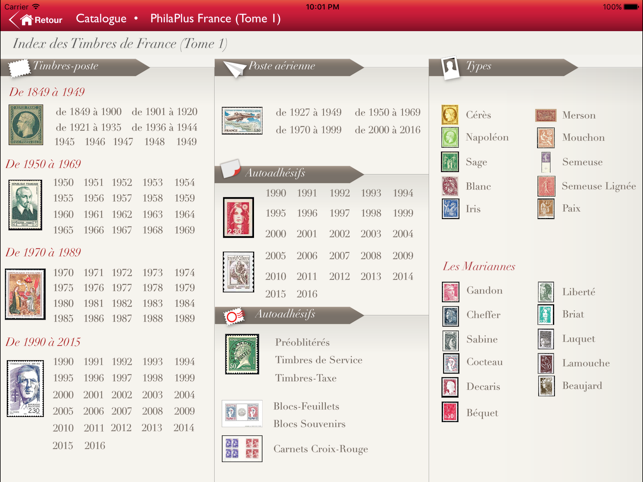Tap the De Gaulle 1990-2015 stamp thumbnail
The image size is (643, 482).
click(x=25, y=388)
